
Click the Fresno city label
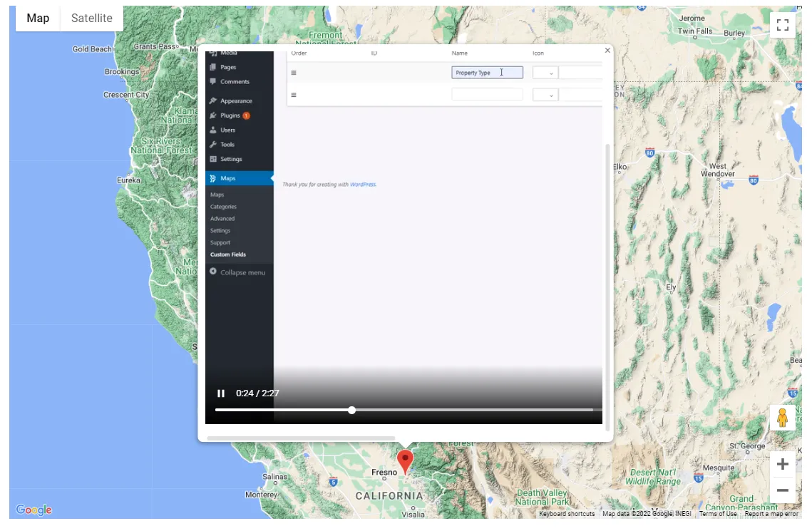pyautogui.click(x=384, y=473)
